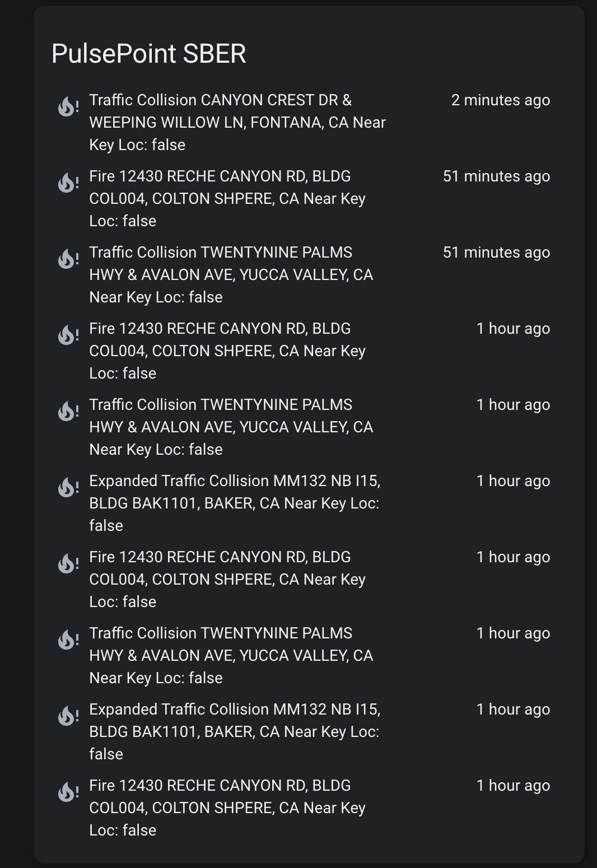Click the "2 minutes ago" timestamp
The width and height of the screenshot is (597, 868).
(x=500, y=100)
